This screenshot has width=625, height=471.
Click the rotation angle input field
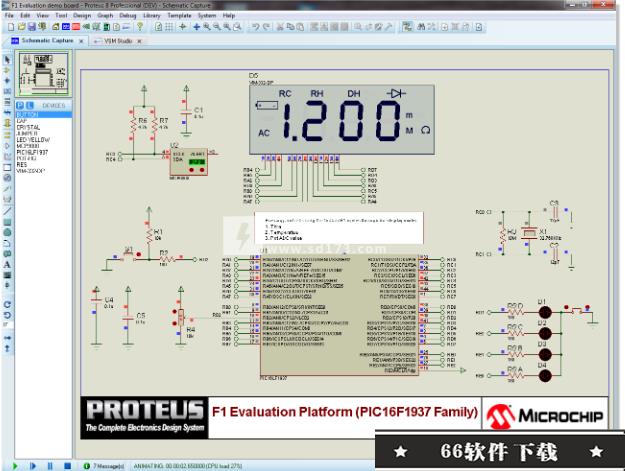tap(7, 325)
